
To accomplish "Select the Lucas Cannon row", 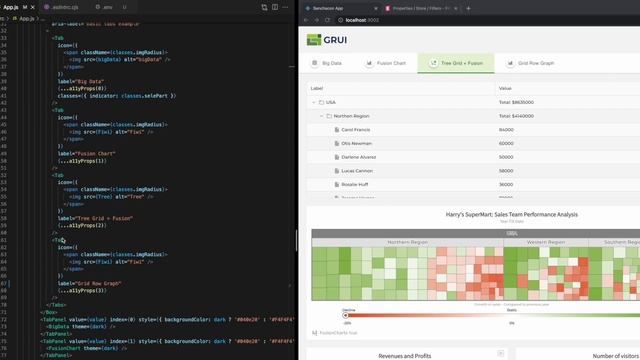I will 473,171.
